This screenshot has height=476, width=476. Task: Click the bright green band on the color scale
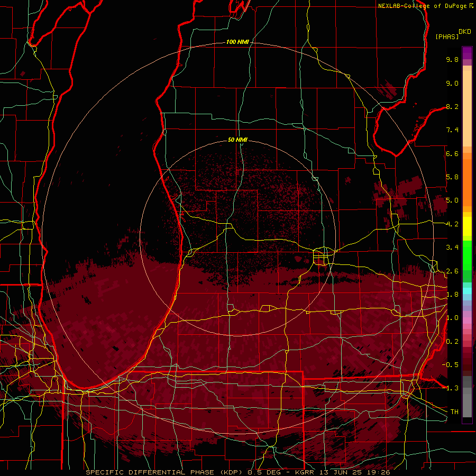point(467,256)
